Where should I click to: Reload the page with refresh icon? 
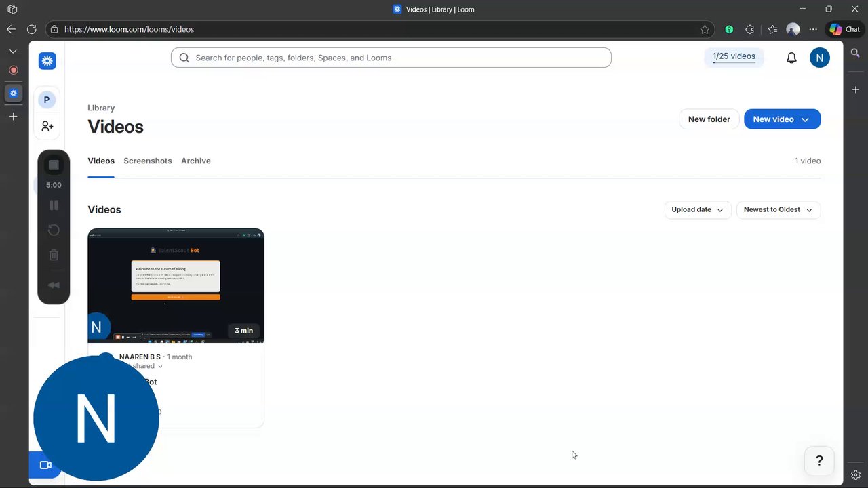coord(31,29)
